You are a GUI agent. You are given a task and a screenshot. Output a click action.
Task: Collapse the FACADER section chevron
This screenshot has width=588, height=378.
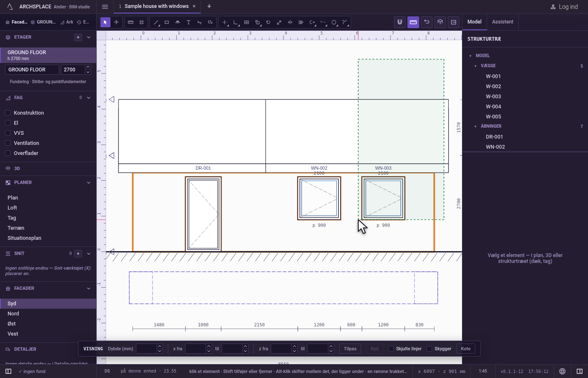point(89,289)
